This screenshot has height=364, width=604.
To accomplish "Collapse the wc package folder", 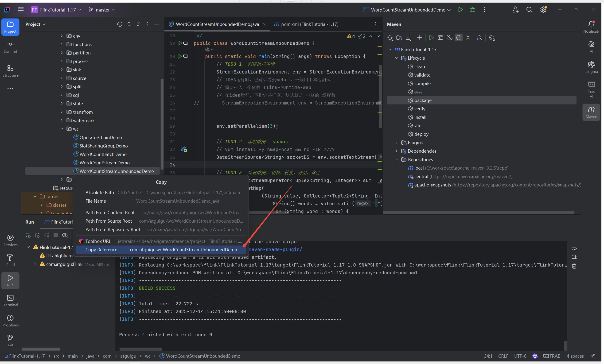I will (x=62, y=129).
